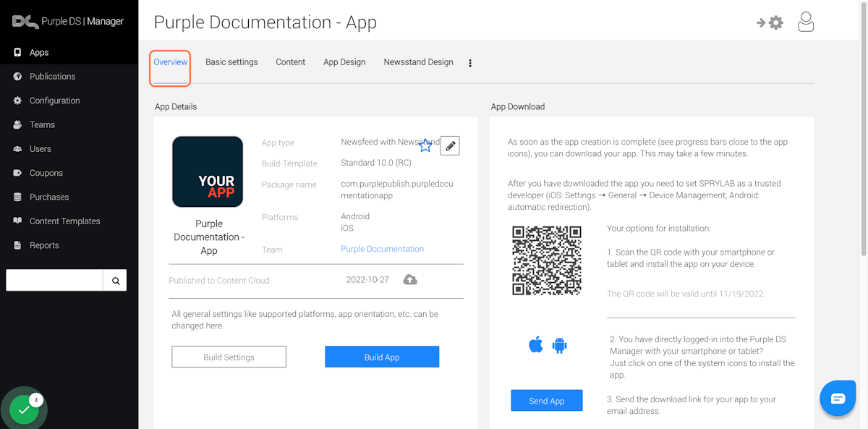
Task: Switch to the Basic settings tab
Action: pyautogui.click(x=231, y=62)
